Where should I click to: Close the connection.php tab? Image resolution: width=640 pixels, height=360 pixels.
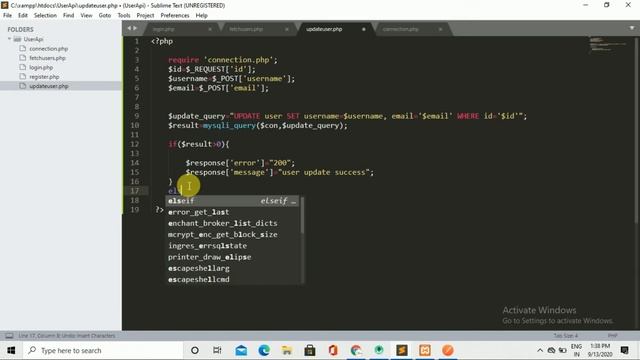[440, 29]
